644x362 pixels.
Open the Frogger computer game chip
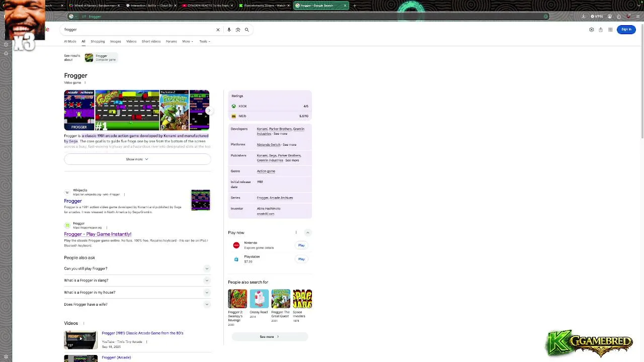[x=101, y=58]
